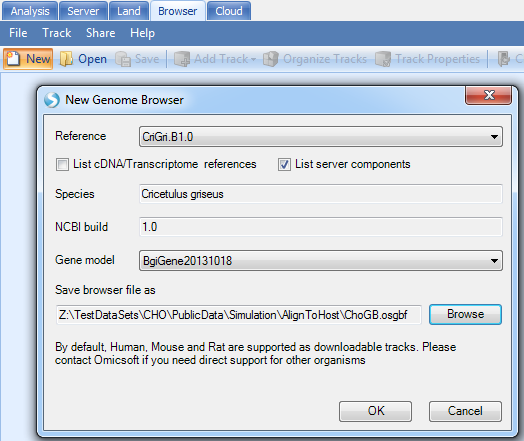Open the Add Track dropdown arrow
524x441 pixels.
coord(253,59)
